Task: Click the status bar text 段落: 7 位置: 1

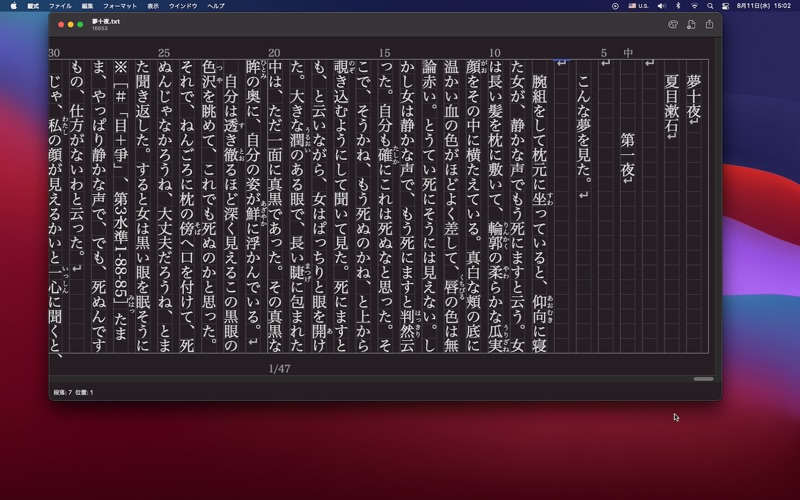Action: (x=73, y=392)
